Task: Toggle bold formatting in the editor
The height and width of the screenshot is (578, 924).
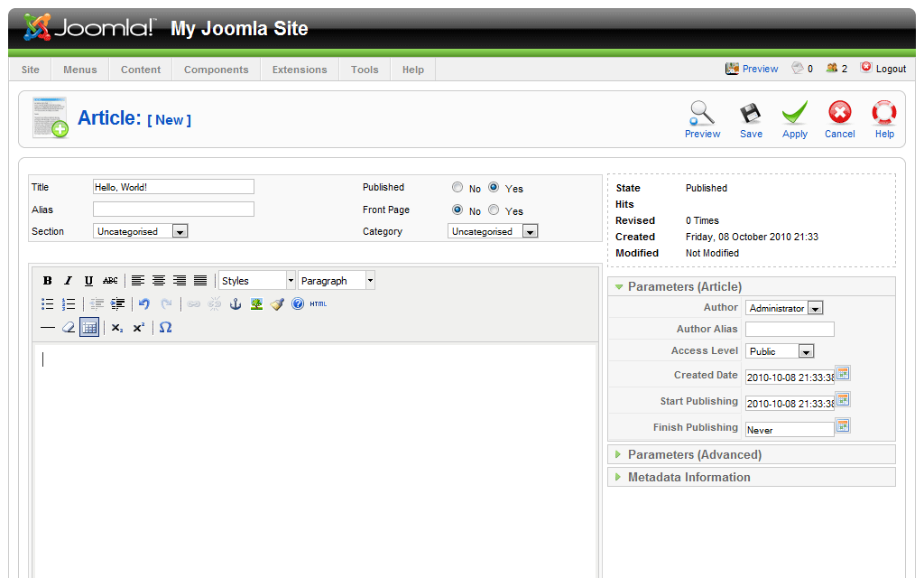Action: tap(48, 281)
